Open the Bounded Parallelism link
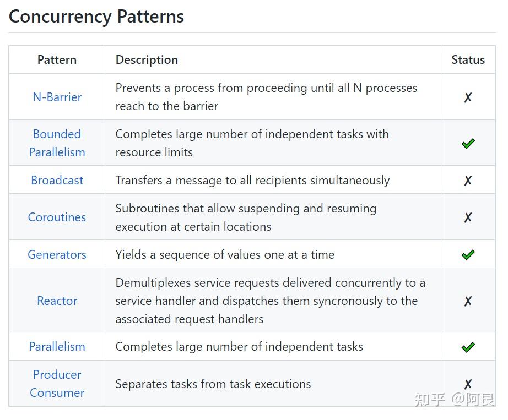 coord(57,143)
